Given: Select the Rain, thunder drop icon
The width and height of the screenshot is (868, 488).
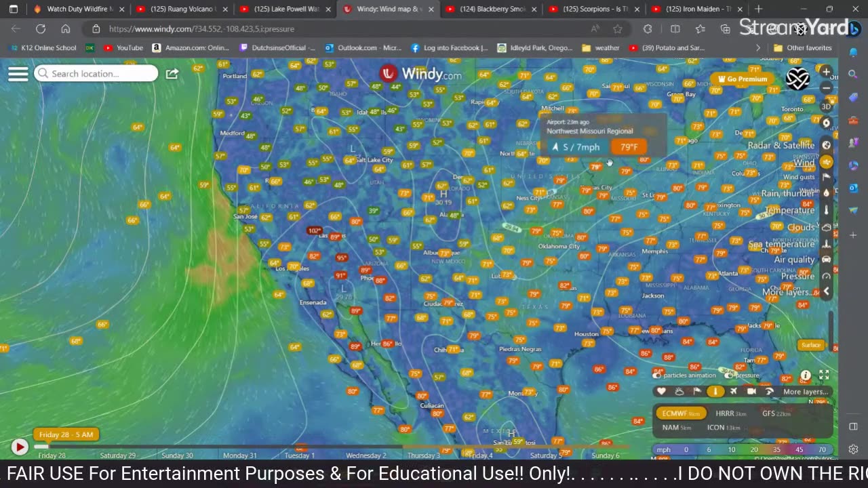Looking at the screenshot, I should click(826, 193).
